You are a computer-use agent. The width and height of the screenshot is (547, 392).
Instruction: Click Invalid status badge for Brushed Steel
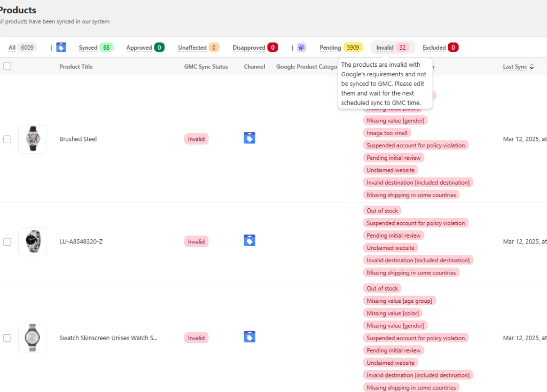point(197,139)
